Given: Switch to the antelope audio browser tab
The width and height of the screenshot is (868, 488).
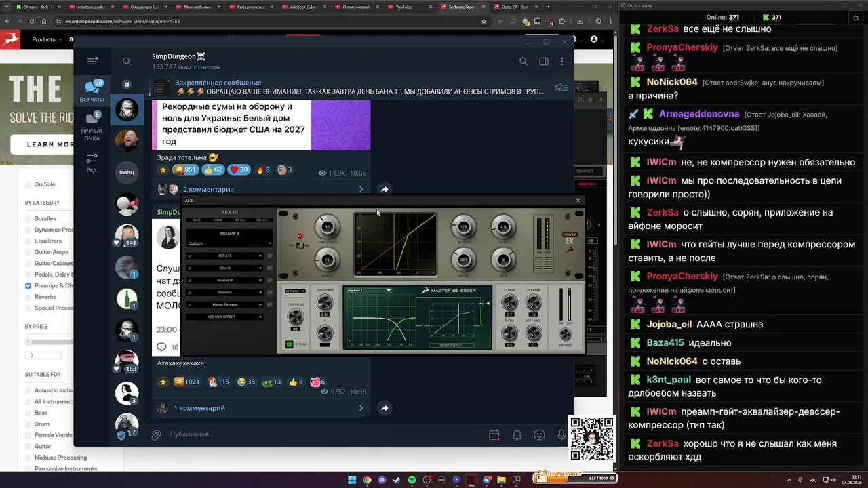Looking at the screenshot, I should (92, 7).
